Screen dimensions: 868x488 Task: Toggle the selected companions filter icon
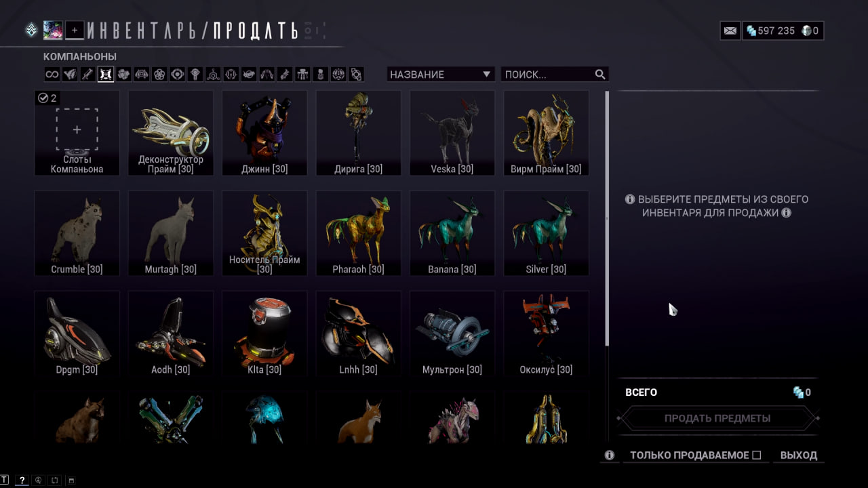click(105, 75)
